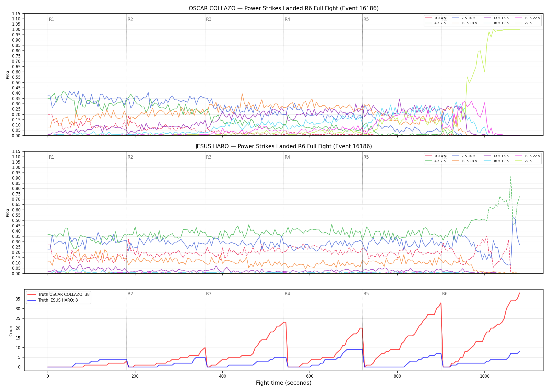The height and width of the screenshot is (392, 549).
Task: Click 'Fight time (seconds)' x-axis label
Action: pyautogui.click(x=284, y=383)
